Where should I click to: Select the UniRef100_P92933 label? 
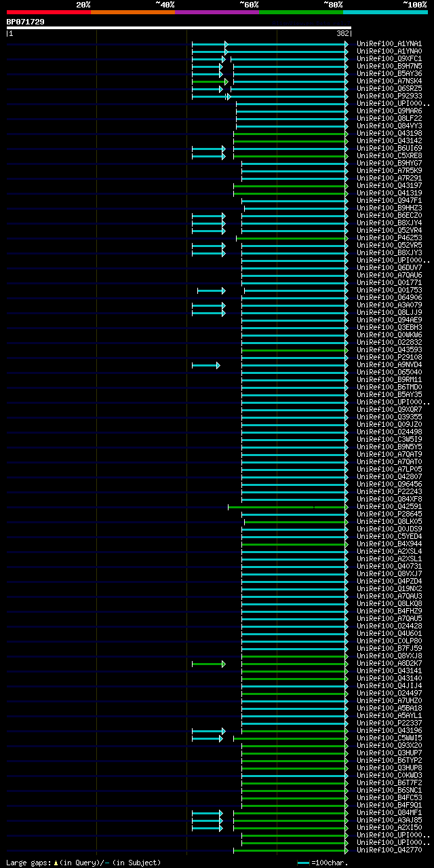pos(389,96)
